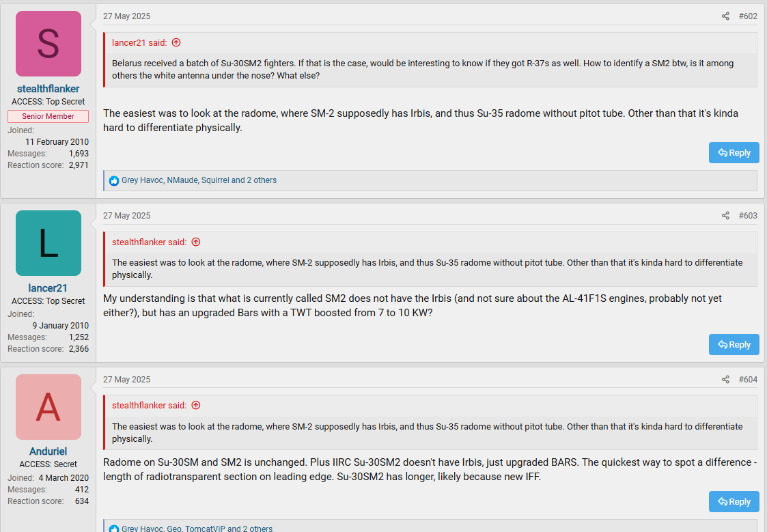Reply to stealthflanker's post #602
767x532 pixels.
734,153
